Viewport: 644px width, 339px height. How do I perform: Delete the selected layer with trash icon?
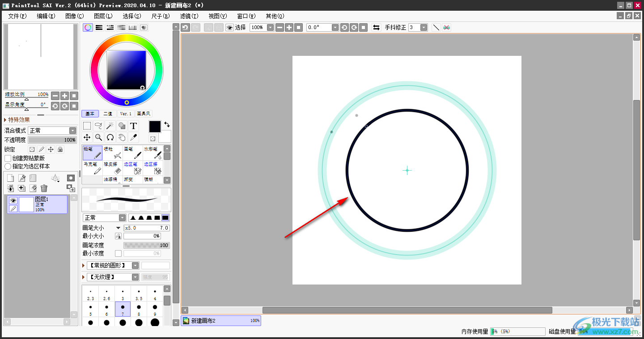44,188
